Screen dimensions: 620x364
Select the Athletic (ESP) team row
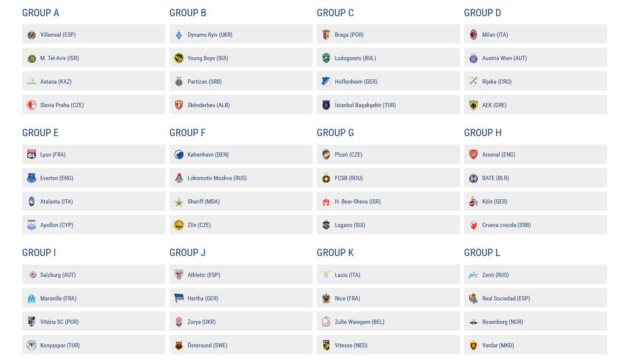point(241,274)
